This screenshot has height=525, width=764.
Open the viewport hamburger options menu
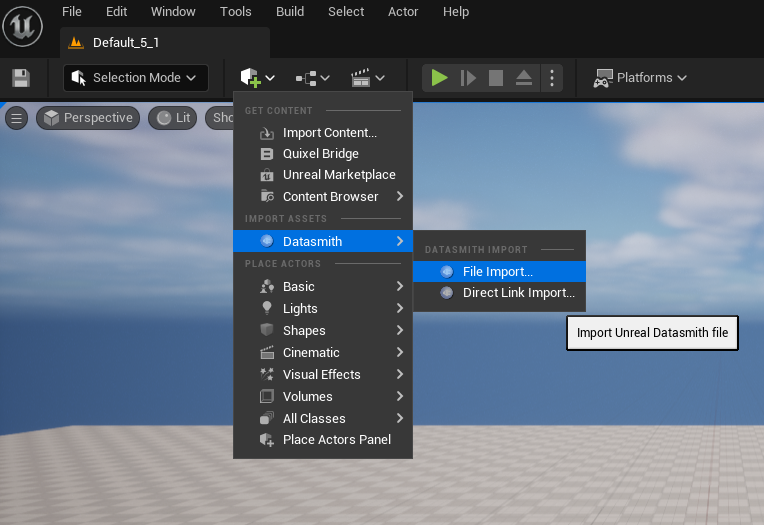(x=17, y=118)
